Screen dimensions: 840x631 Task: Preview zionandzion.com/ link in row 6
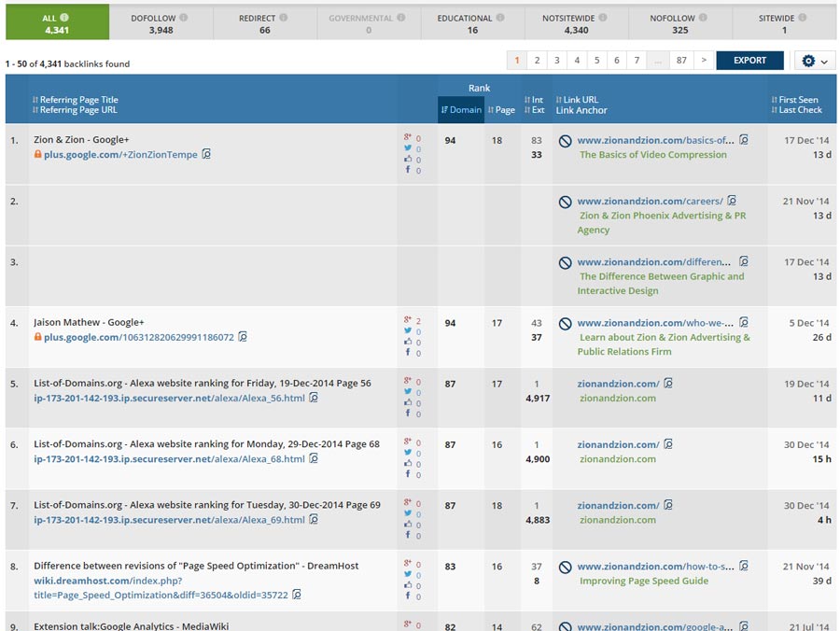click(668, 444)
